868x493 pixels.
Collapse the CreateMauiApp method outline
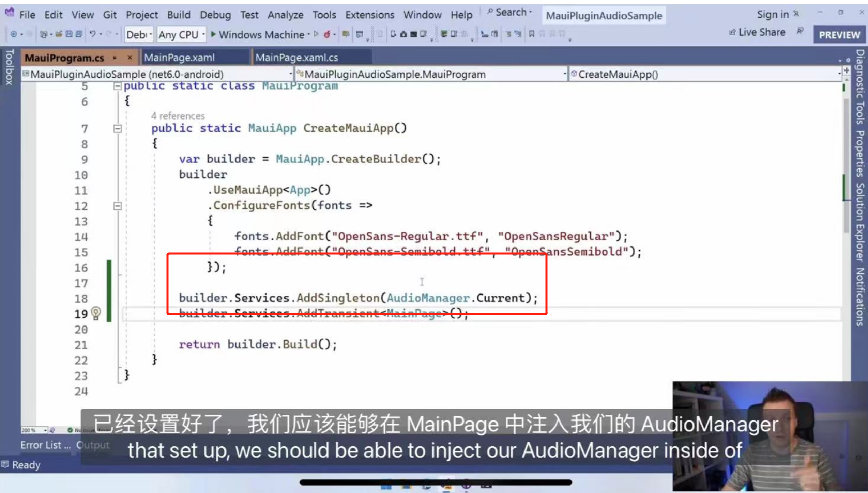(117, 129)
